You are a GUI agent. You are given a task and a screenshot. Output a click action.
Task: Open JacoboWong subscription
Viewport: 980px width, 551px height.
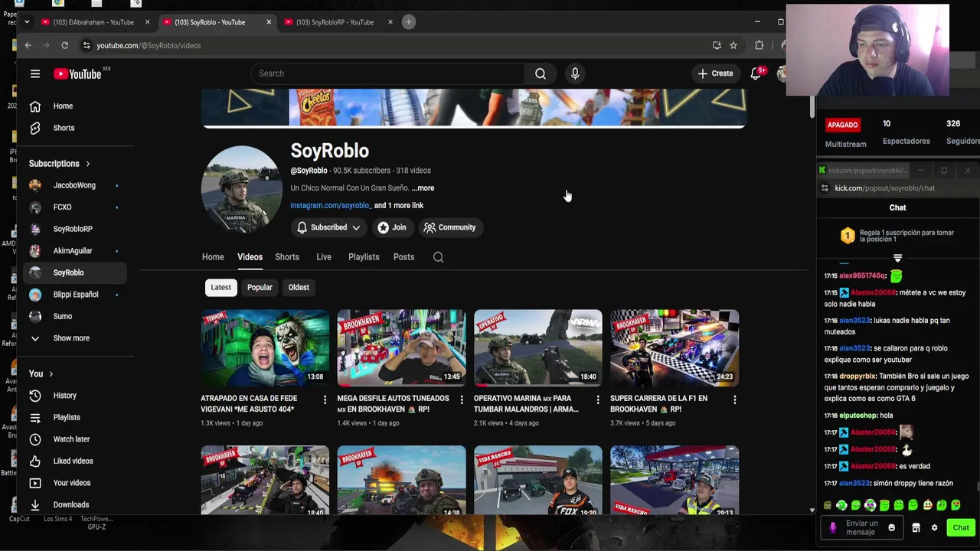tap(77, 185)
